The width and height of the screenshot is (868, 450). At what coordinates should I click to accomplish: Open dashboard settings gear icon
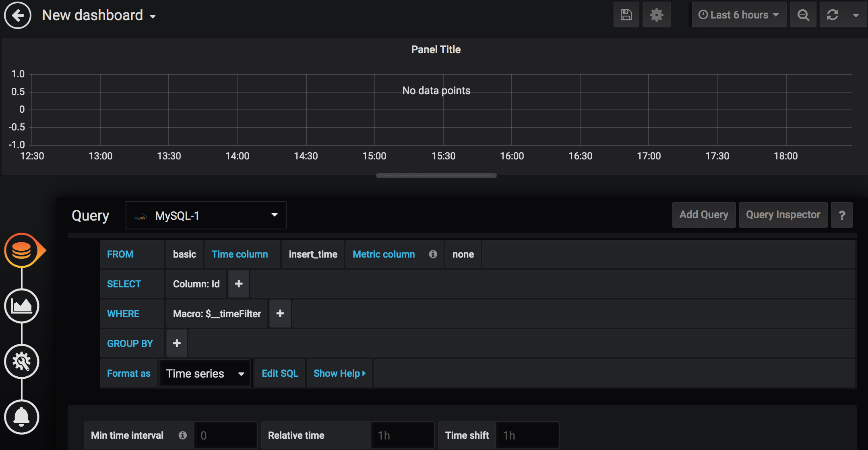(x=656, y=15)
